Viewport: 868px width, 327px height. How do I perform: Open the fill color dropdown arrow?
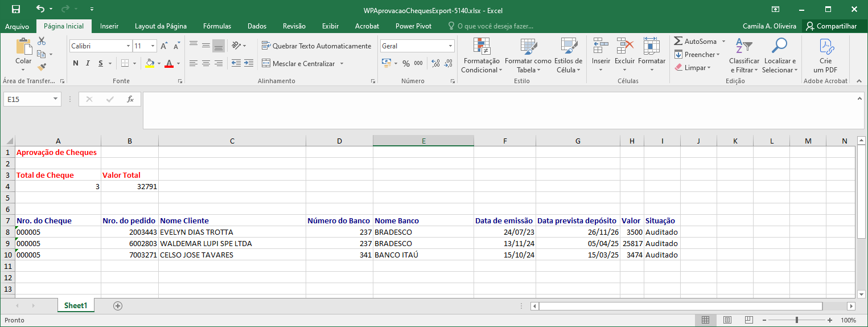[159, 63]
